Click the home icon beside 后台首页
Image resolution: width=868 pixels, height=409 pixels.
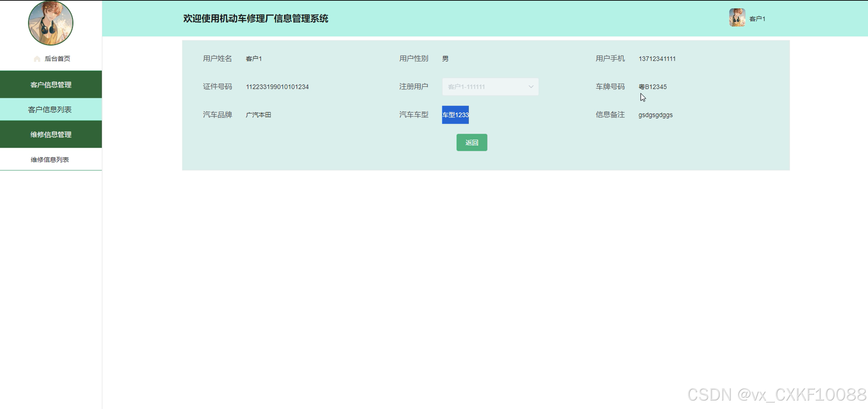(37, 59)
